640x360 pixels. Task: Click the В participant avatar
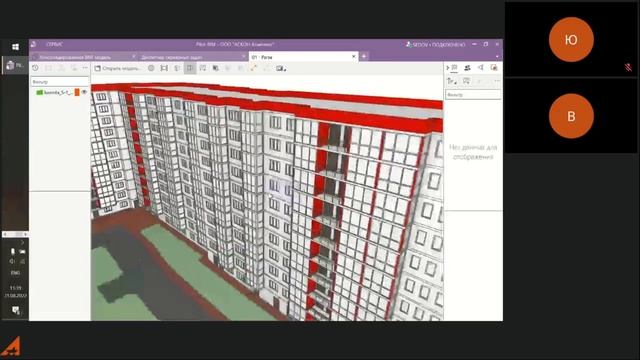pyautogui.click(x=571, y=116)
